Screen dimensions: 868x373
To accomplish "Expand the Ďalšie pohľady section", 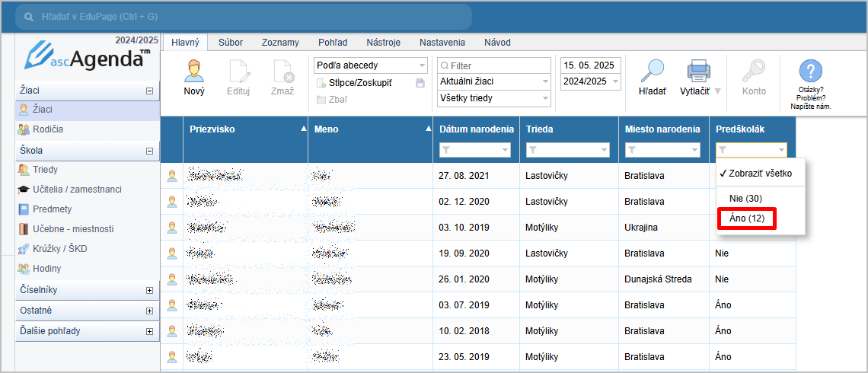I will click(149, 331).
